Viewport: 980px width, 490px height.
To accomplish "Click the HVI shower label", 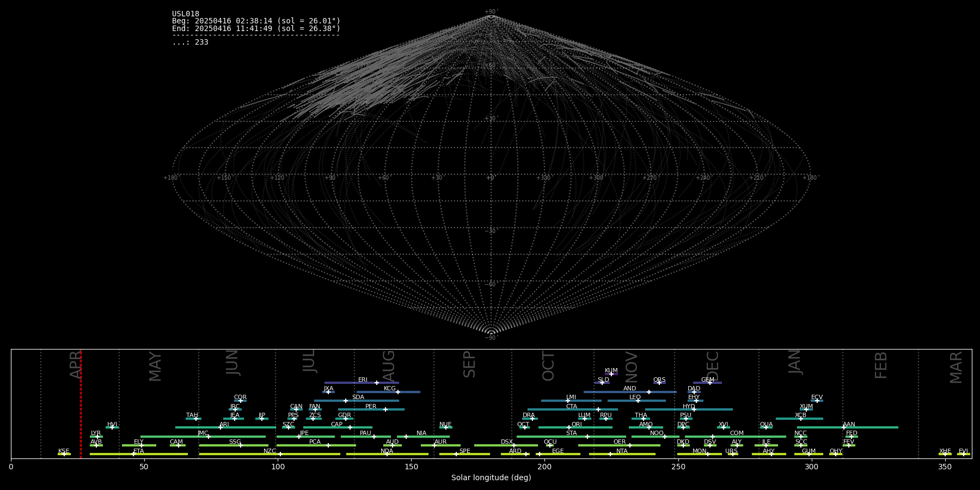I will (112, 425).
